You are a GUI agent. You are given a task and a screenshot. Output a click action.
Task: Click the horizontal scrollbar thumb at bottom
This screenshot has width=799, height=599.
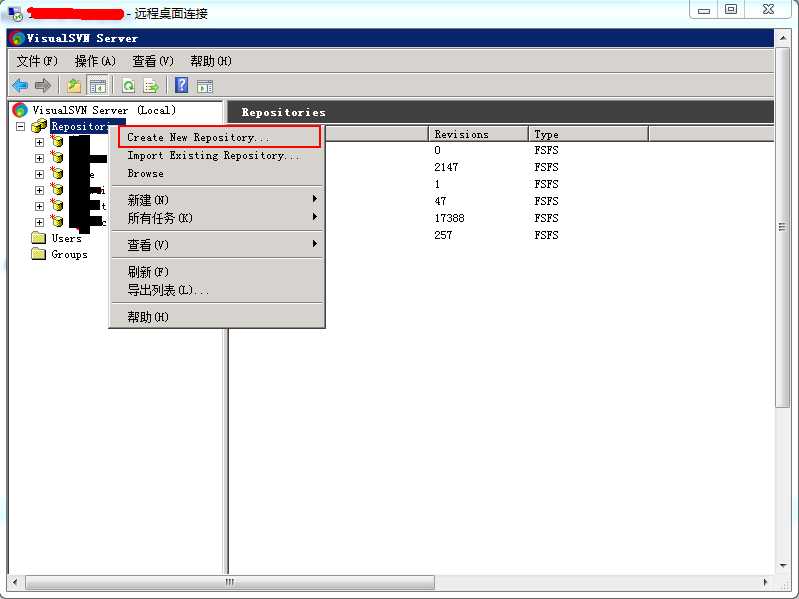[230, 582]
